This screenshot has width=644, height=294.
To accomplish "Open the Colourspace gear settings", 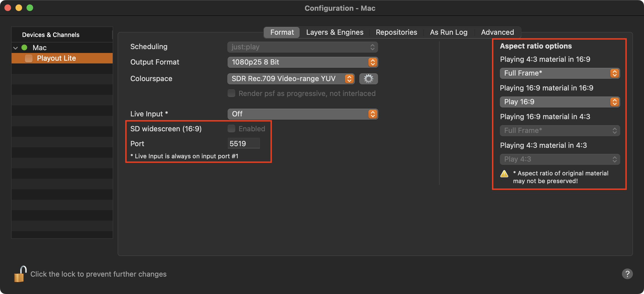I will click(368, 79).
